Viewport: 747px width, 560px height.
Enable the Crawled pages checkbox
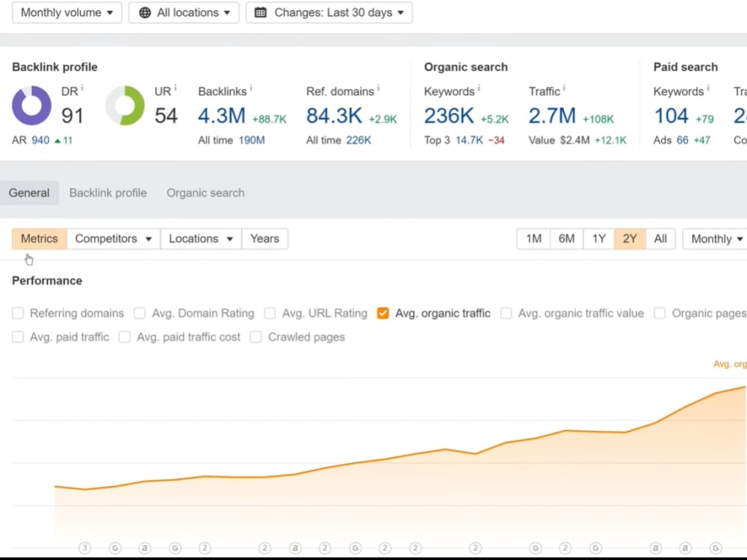click(255, 337)
